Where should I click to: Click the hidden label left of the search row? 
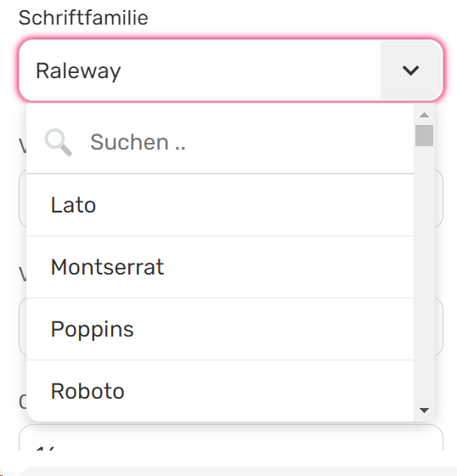[22, 146]
